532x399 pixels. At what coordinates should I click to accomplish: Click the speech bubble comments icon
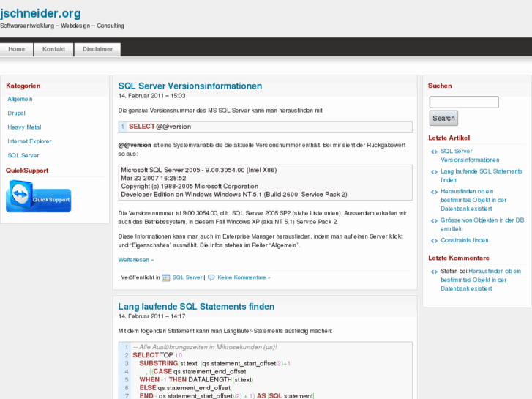pos(211,277)
